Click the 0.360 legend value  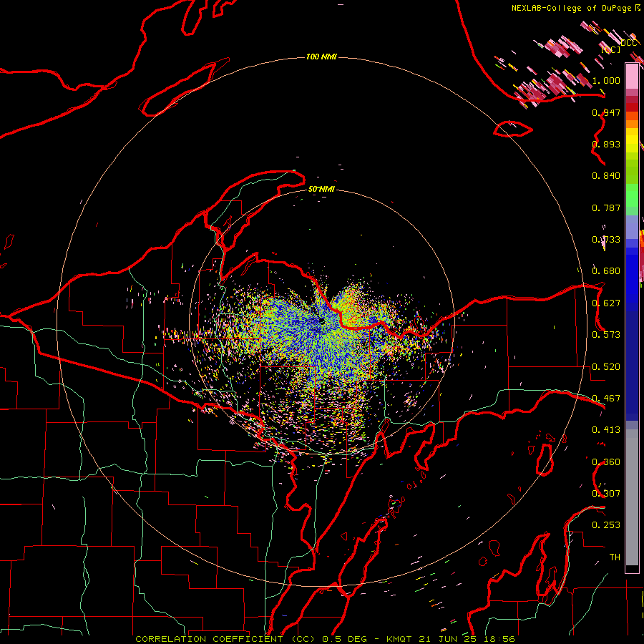pos(606,462)
